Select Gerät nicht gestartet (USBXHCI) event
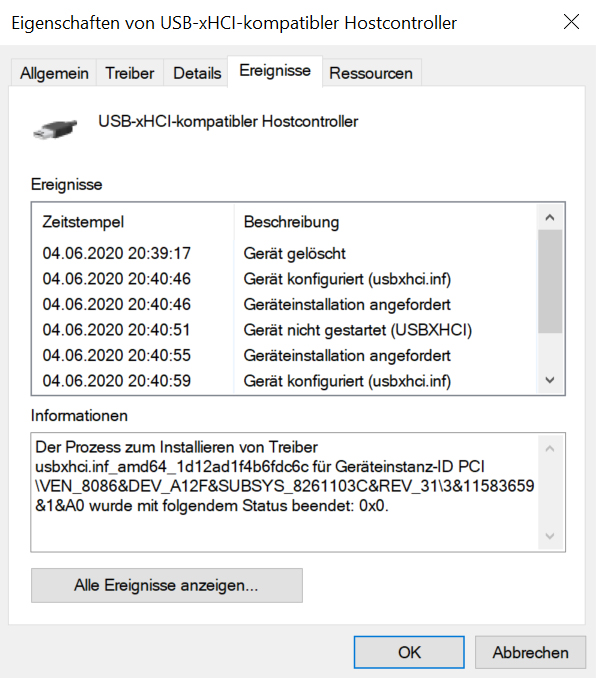Image resolution: width=596 pixels, height=678 pixels. tap(284, 330)
